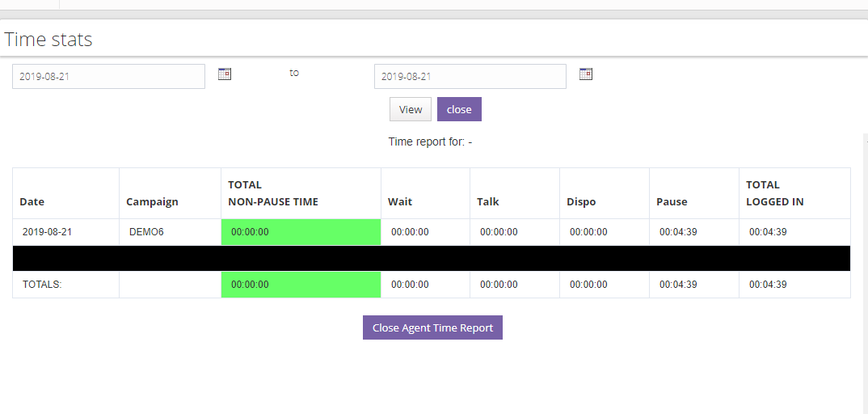
Task: Click Close Agent Time Report button
Action: [432, 328]
